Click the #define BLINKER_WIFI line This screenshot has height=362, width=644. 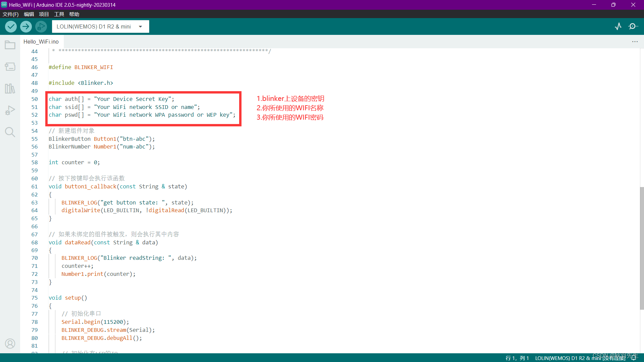(x=81, y=67)
